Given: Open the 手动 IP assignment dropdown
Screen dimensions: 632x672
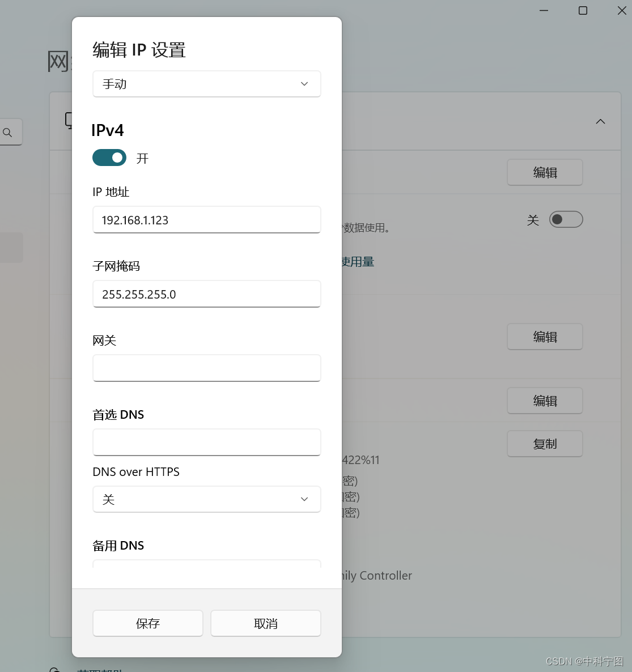Looking at the screenshot, I should tap(206, 83).
